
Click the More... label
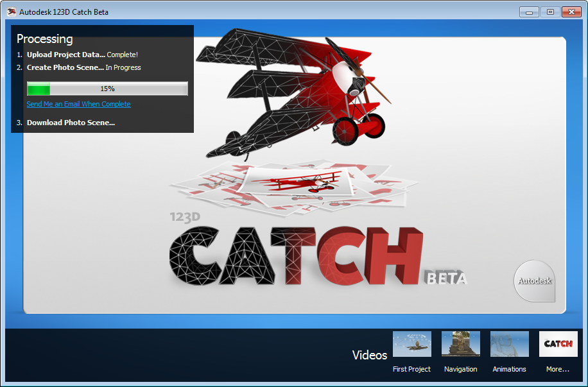tap(558, 369)
